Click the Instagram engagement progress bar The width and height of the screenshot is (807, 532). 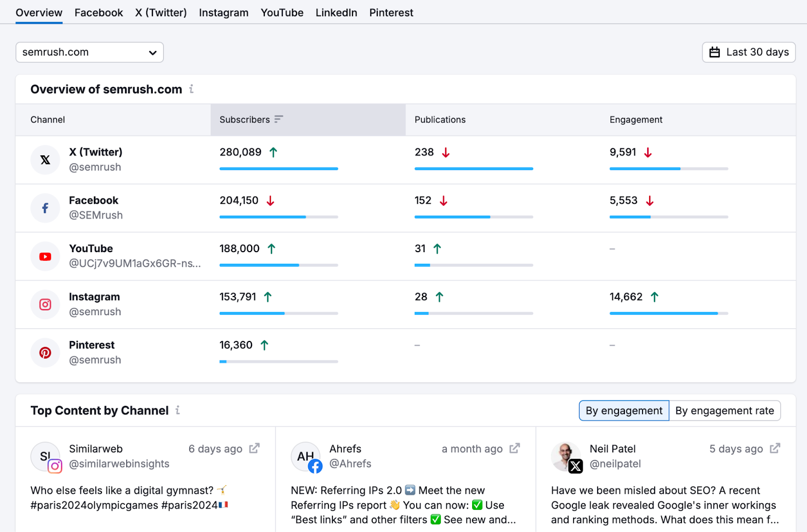668,313
